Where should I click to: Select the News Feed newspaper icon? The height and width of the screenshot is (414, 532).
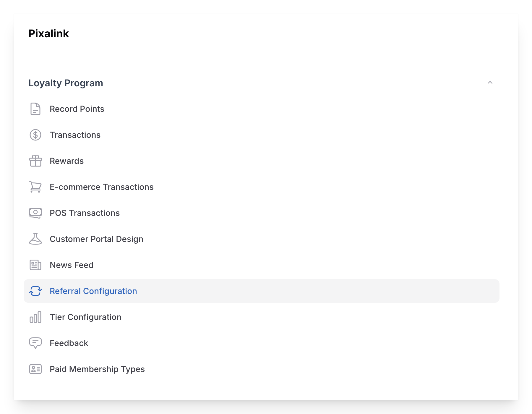(35, 265)
